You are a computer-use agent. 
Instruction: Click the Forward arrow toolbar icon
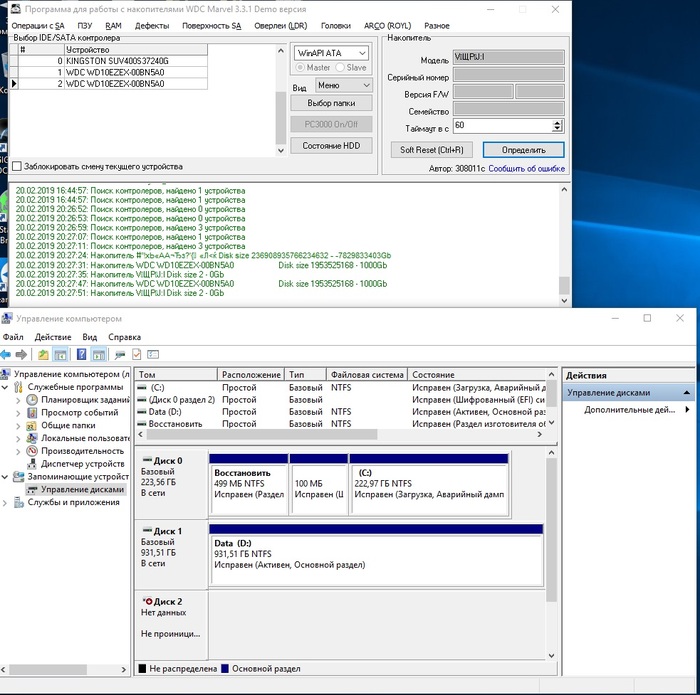click(21, 354)
